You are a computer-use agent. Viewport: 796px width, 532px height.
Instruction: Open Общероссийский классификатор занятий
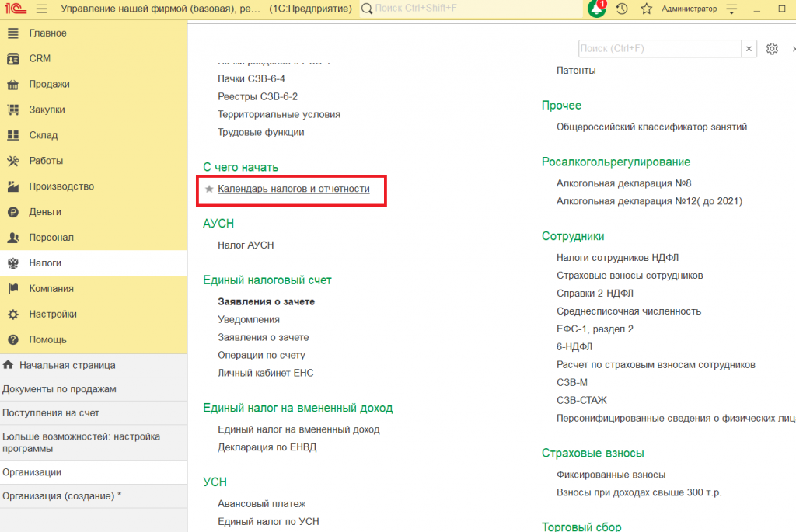651,127
